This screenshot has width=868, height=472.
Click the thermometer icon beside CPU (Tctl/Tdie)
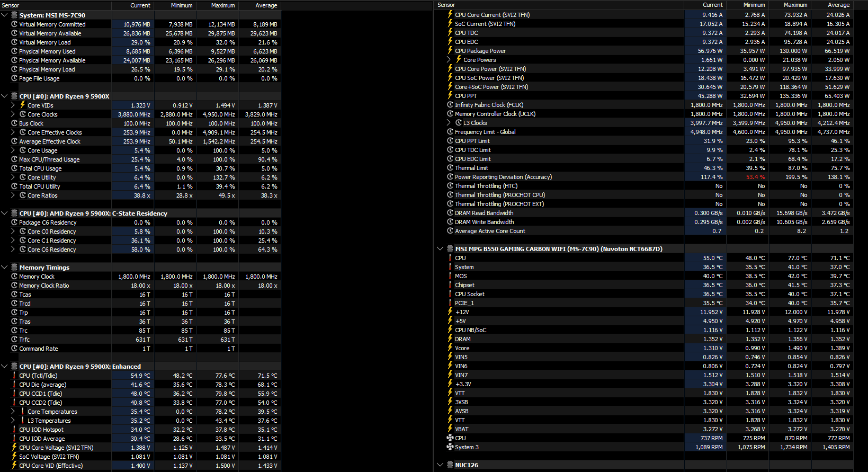(x=14, y=376)
